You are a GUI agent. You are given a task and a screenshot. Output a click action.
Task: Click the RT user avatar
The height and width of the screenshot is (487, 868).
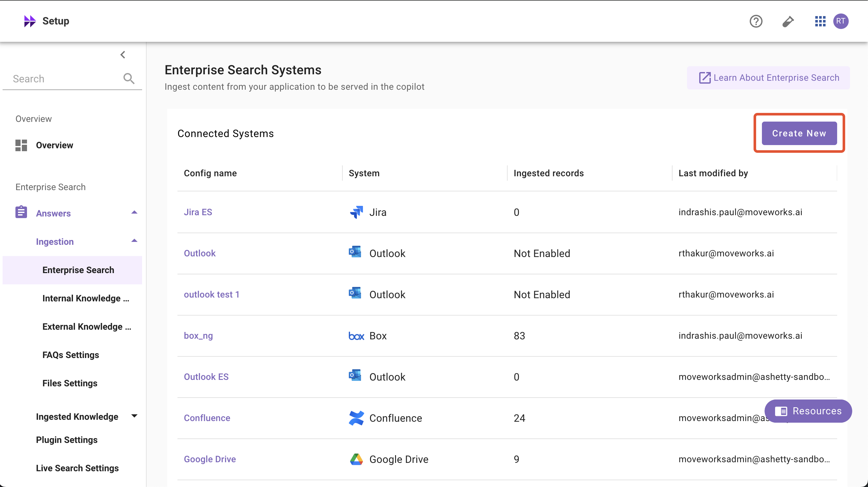pos(841,21)
